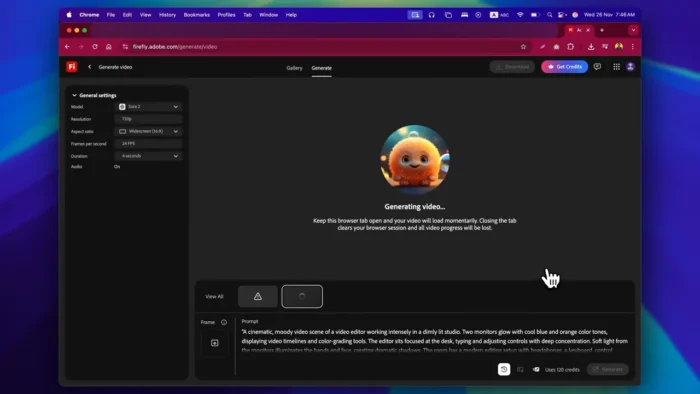Click the Frames per second 24 FPS field
This screenshot has height=394, width=700.
point(149,144)
